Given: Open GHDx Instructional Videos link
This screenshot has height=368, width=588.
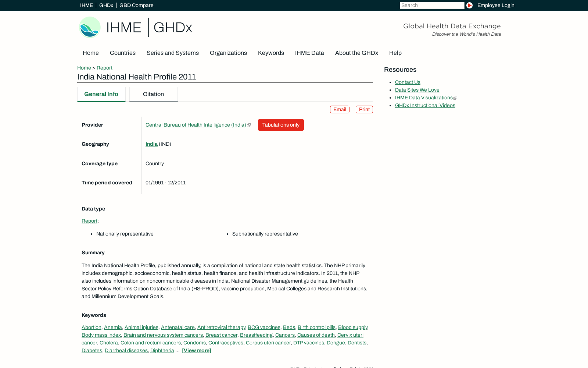Looking at the screenshot, I should pyautogui.click(x=425, y=105).
